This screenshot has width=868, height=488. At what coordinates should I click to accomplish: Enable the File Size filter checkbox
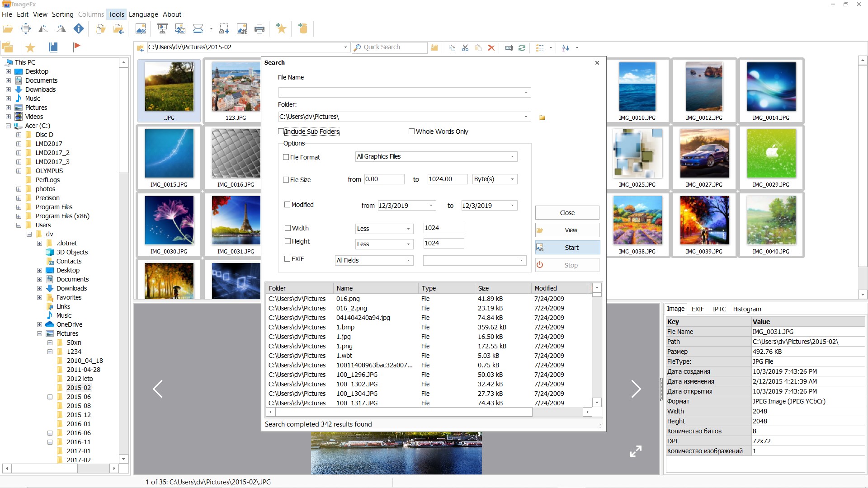[286, 180]
